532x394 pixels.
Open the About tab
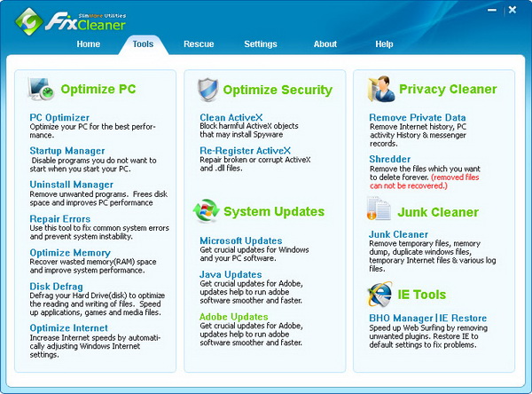pos(325,43)
